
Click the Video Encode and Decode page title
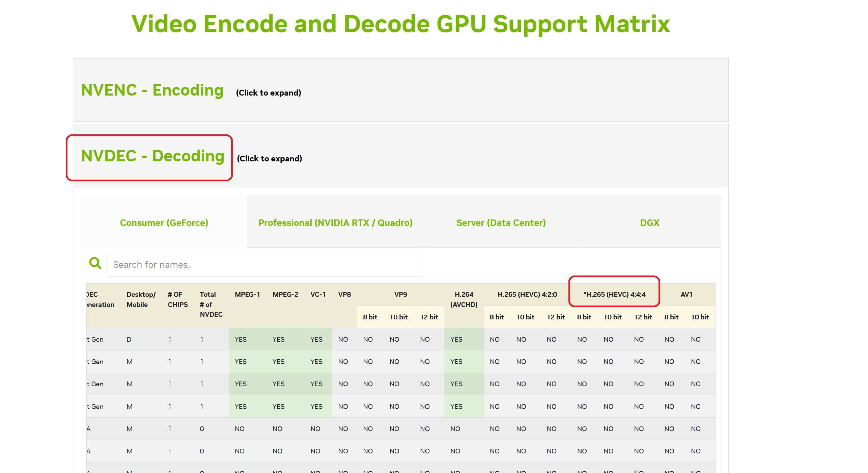click(400, 24)
